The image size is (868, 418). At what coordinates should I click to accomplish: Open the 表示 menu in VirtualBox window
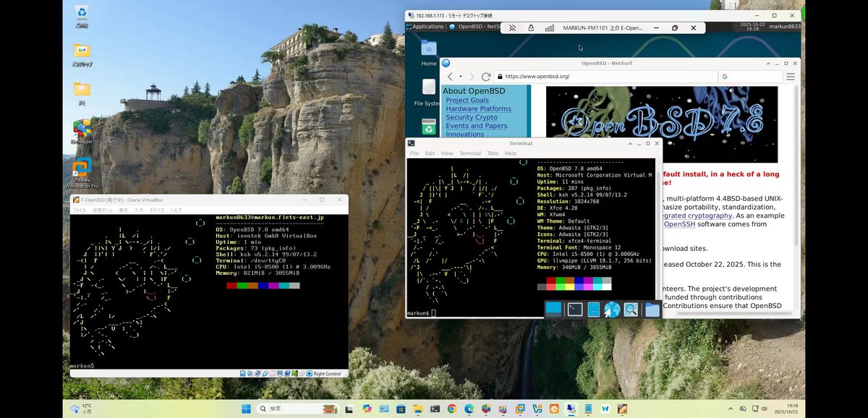(124, 210)
